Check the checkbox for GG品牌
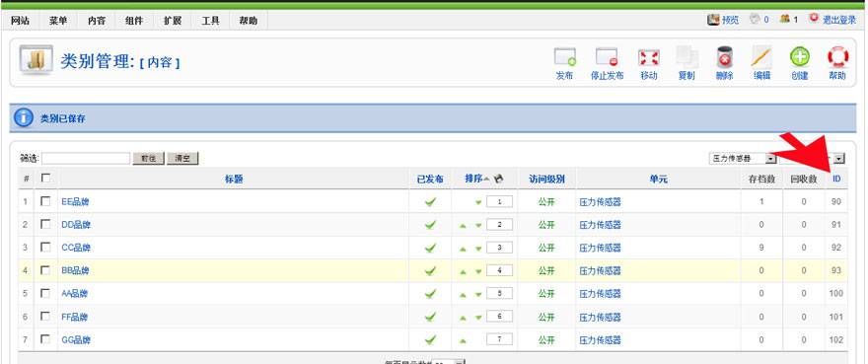This screenshot has width=868, height=364. (46, 338)
